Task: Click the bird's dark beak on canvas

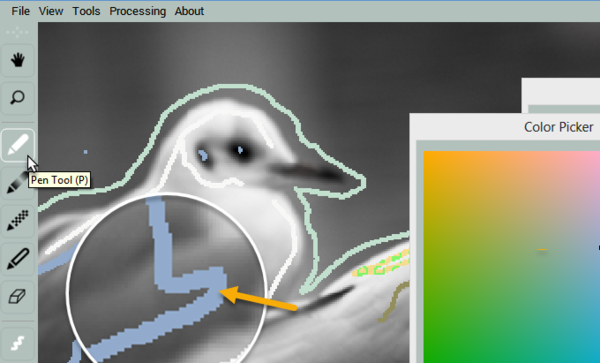Action: tap(309, 171)
